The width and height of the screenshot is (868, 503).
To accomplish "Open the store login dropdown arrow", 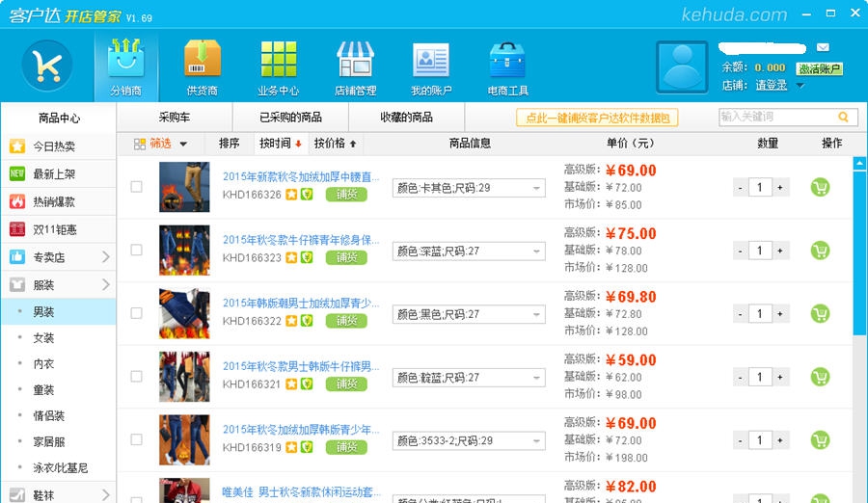I will pyautogui.click(x=800, y=86).
